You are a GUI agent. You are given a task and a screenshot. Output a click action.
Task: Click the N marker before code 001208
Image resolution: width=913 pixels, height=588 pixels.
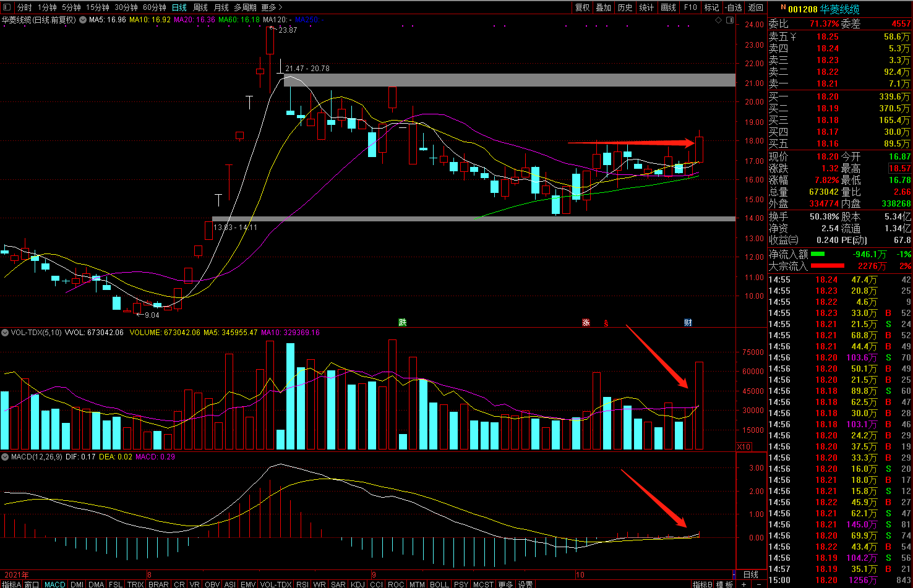tap(783, 7)
